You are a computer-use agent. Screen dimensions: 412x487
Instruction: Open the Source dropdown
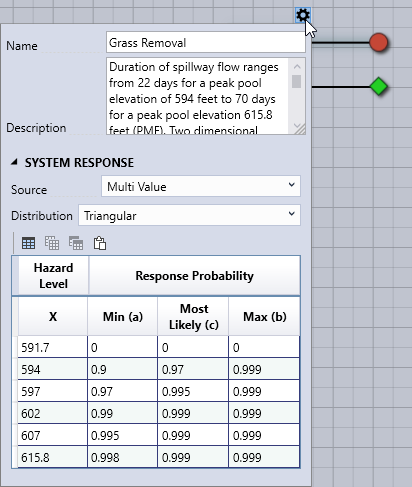coord(201,186)
